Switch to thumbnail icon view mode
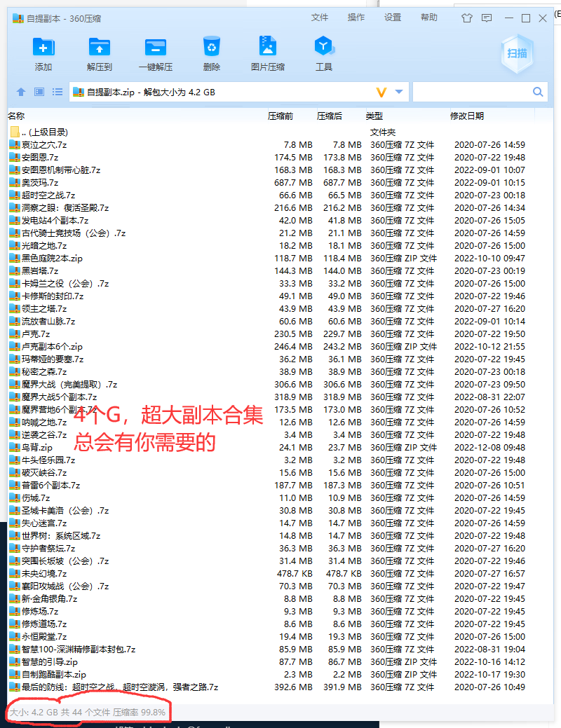The image size is (561, 728). pyautogui.click(x=39, y=92)
